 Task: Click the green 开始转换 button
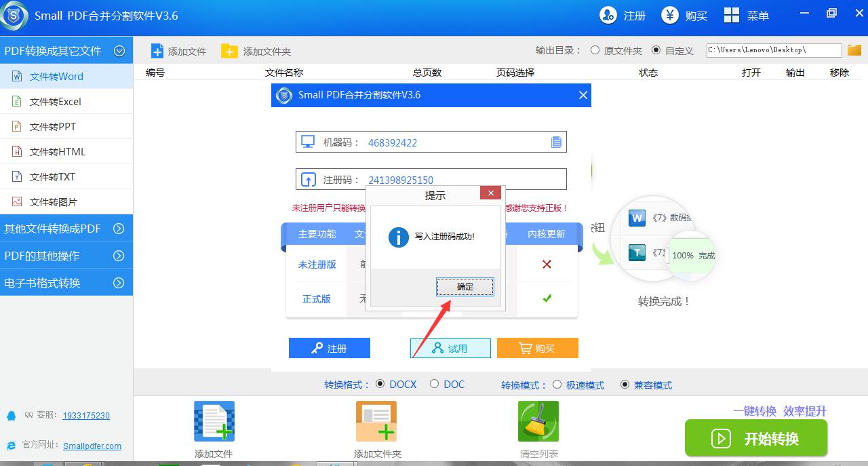point(756,438)
